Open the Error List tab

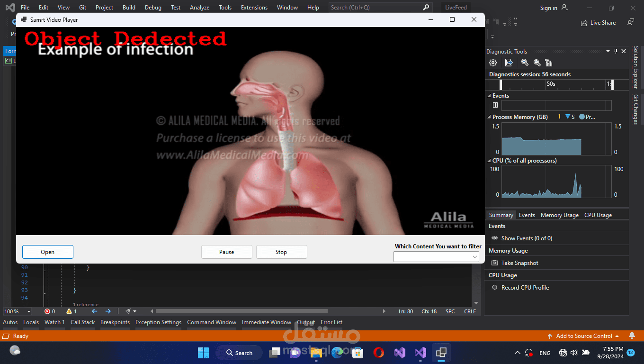pos(331,322)
